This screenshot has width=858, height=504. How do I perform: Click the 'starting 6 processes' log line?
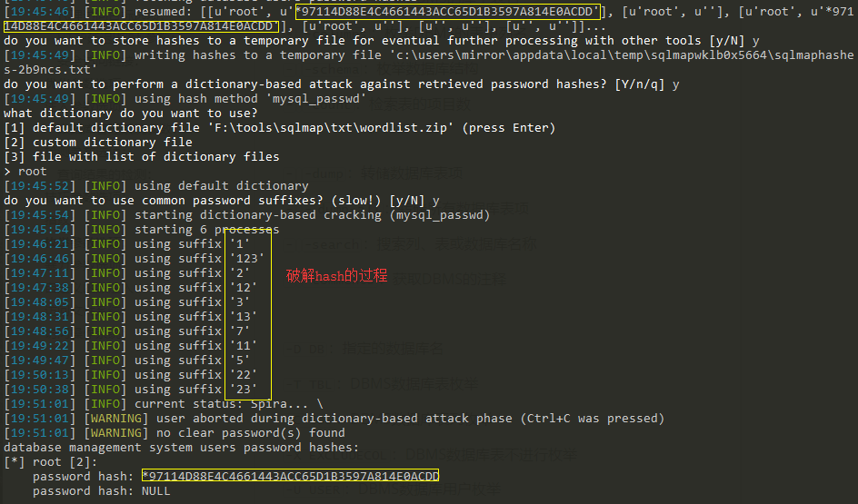click(142, 229)
